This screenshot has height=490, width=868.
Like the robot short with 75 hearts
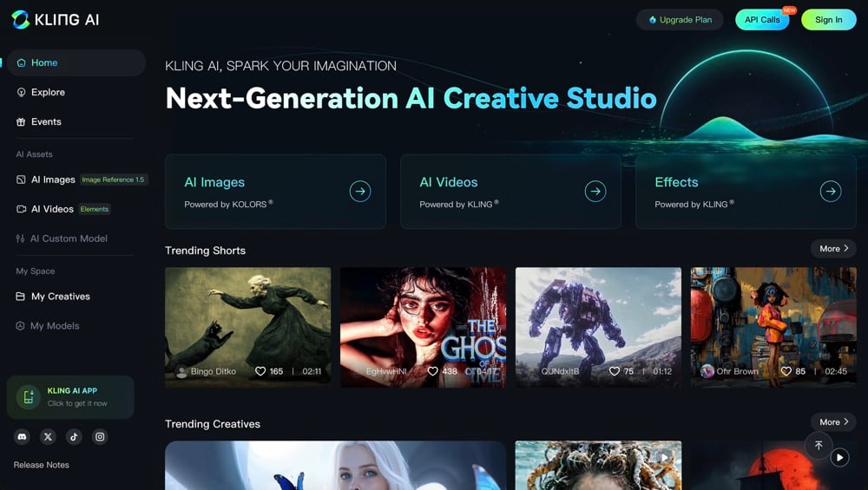[x=615, y=371]
